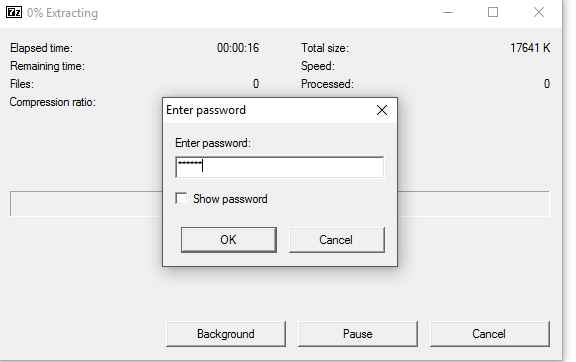The width and height of the screenshot is (576, 362).
Task: Click the Compression ratio label
Action: click(x=53, y=102)
